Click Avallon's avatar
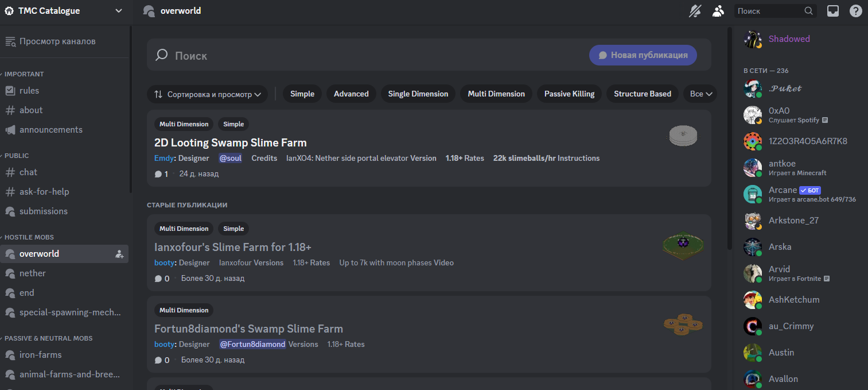 752,379
